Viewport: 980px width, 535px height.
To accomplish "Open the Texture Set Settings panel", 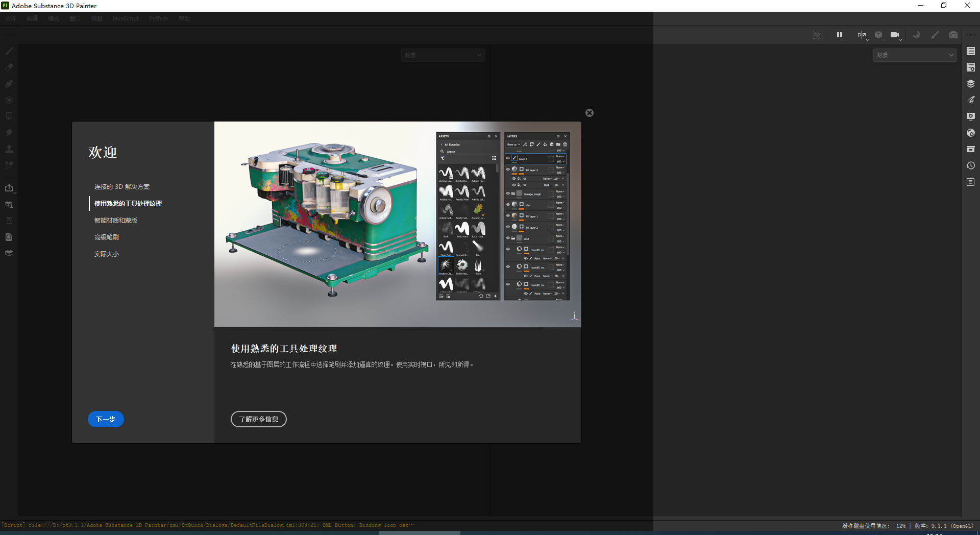I will 971,67.
